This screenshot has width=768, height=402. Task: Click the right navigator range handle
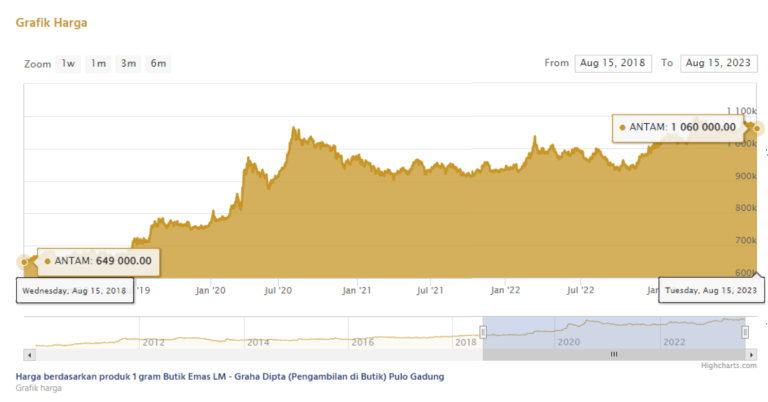(x=744, y=331)
